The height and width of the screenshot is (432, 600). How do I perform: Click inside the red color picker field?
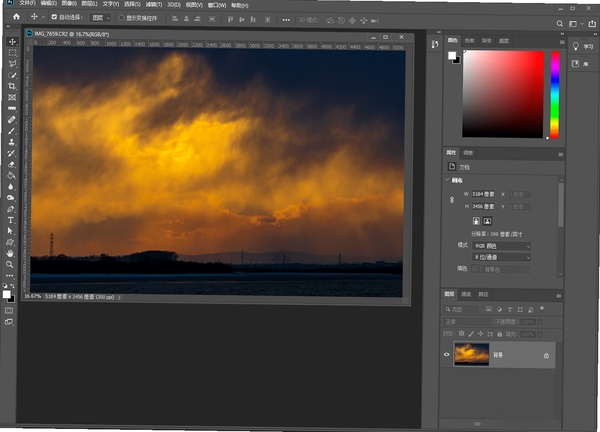(x=503, y=94)
